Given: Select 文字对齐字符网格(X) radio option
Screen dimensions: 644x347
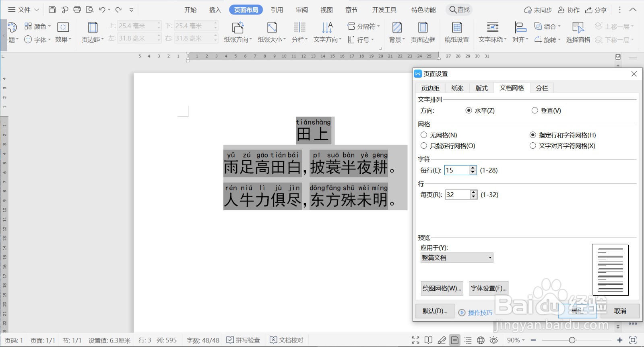Looking at the screenshot, I should [533, 146].
